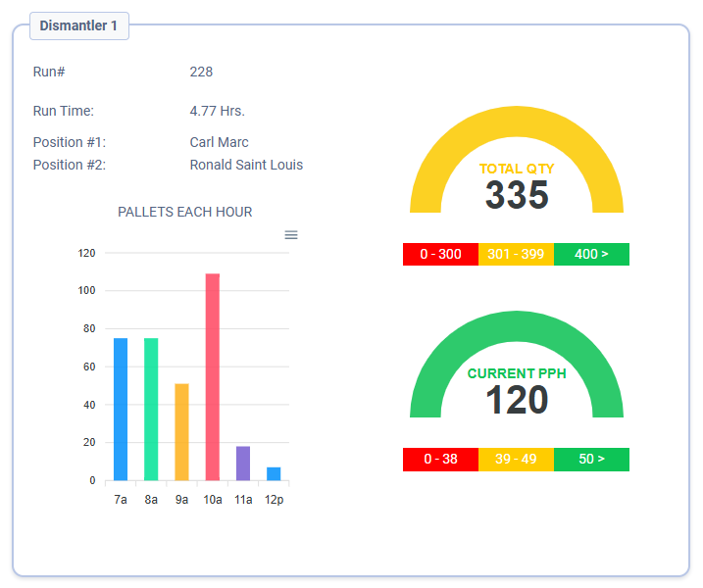The width and height of the screenshot is (703, 588).
Task: Click the yellow 39 - 49 range swatch
Action: tap(516, 460)
